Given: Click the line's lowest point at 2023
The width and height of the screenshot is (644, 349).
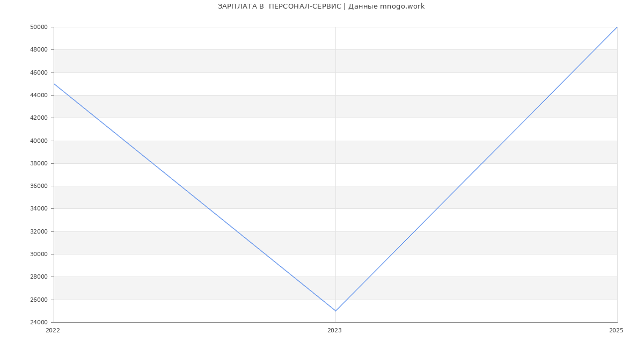Looking at the screenshot, I should click(x=335, y=311).
